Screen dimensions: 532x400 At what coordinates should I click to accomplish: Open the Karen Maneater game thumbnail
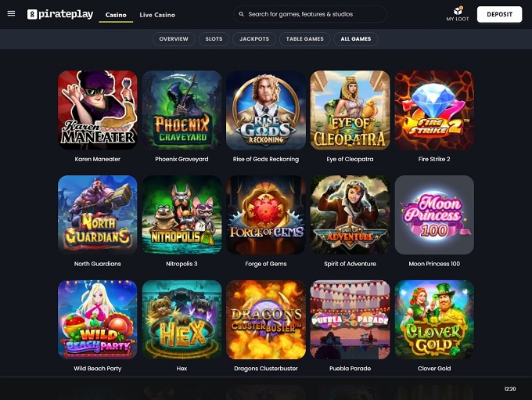point(97,110)
